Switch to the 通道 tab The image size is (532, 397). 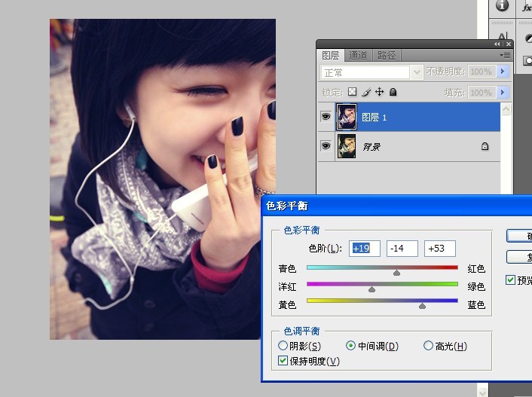tap(359, 56)
